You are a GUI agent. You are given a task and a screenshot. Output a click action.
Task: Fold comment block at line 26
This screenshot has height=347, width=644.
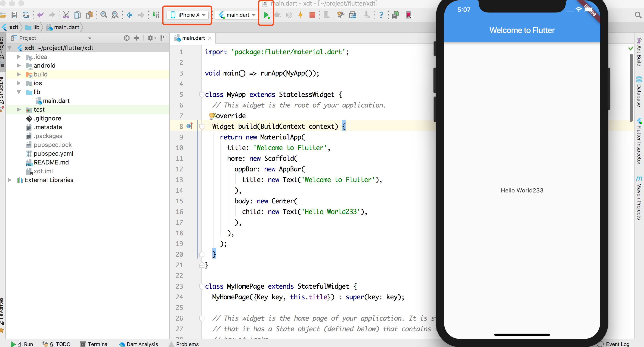201,318
